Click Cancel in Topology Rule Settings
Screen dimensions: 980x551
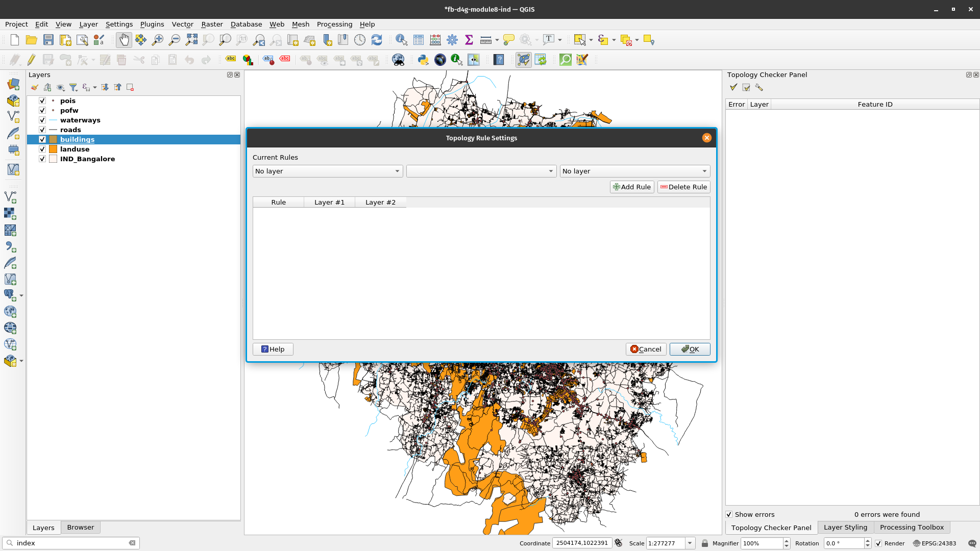point(646,349)
